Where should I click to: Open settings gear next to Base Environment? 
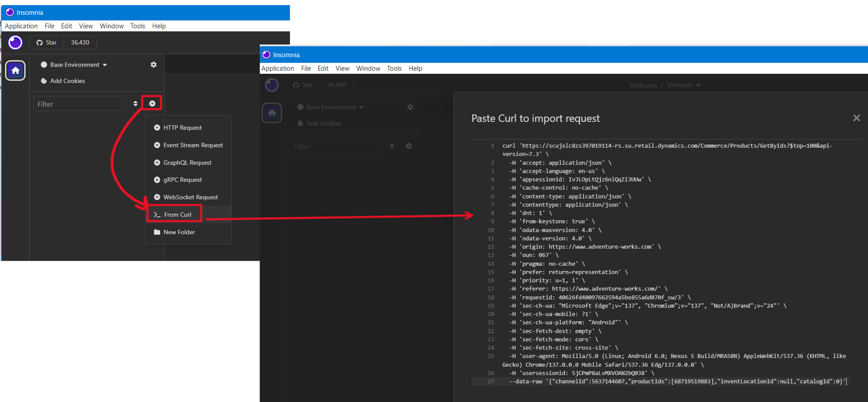153,65
